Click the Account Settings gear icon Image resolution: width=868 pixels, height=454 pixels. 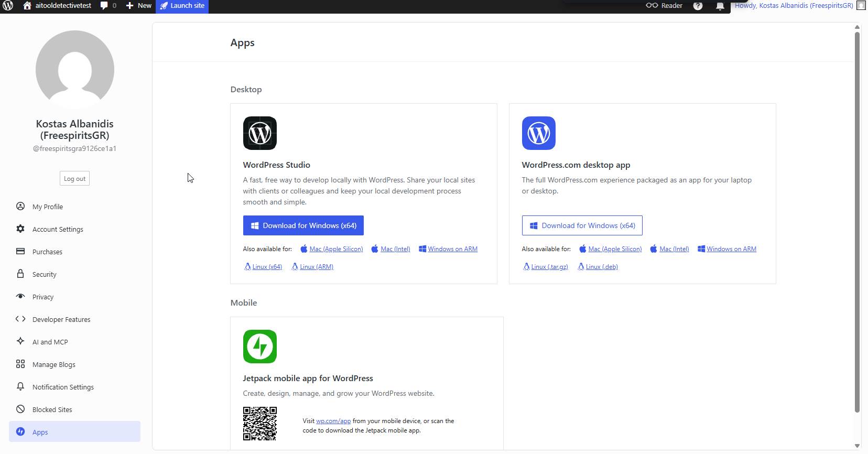point(20,229)
